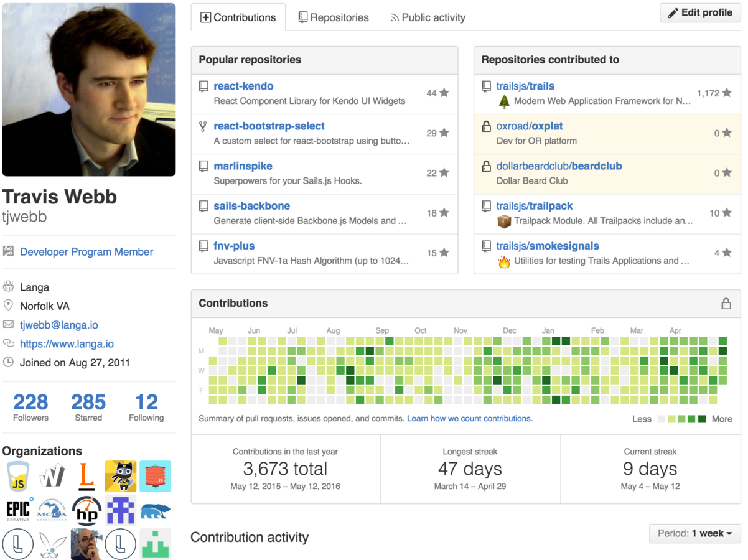Open the sails-backbone repository
The height and width of the screenshot is (560, 748).
[x=251, y=205]
